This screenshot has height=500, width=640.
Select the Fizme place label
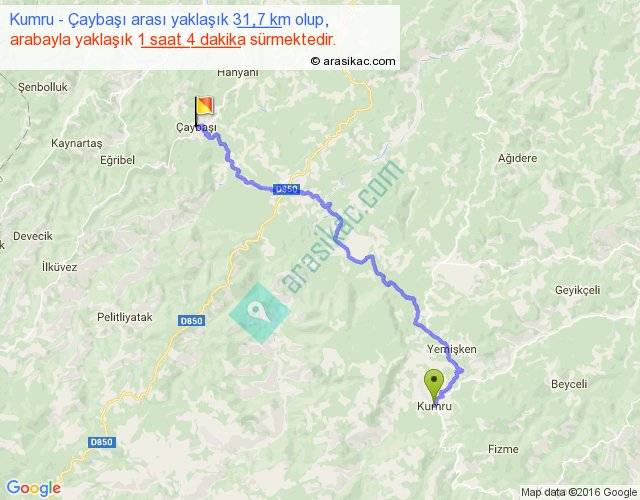coord(503,449)
